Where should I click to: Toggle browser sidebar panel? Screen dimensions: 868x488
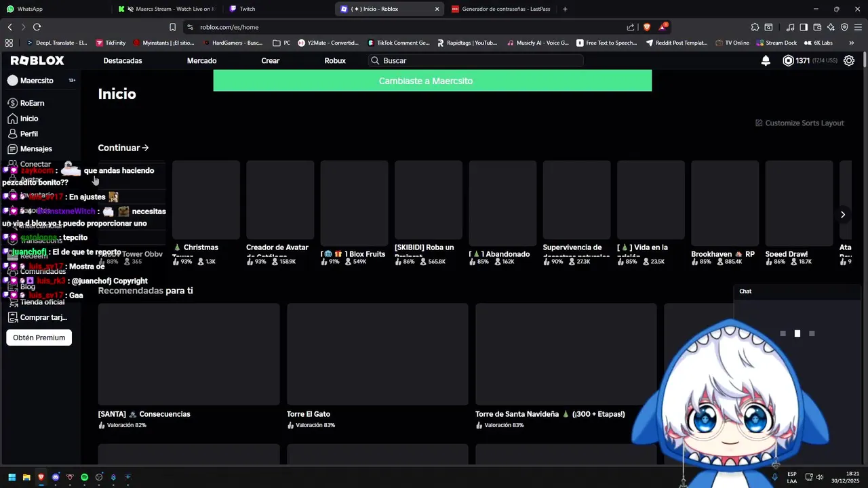(804, 27)
